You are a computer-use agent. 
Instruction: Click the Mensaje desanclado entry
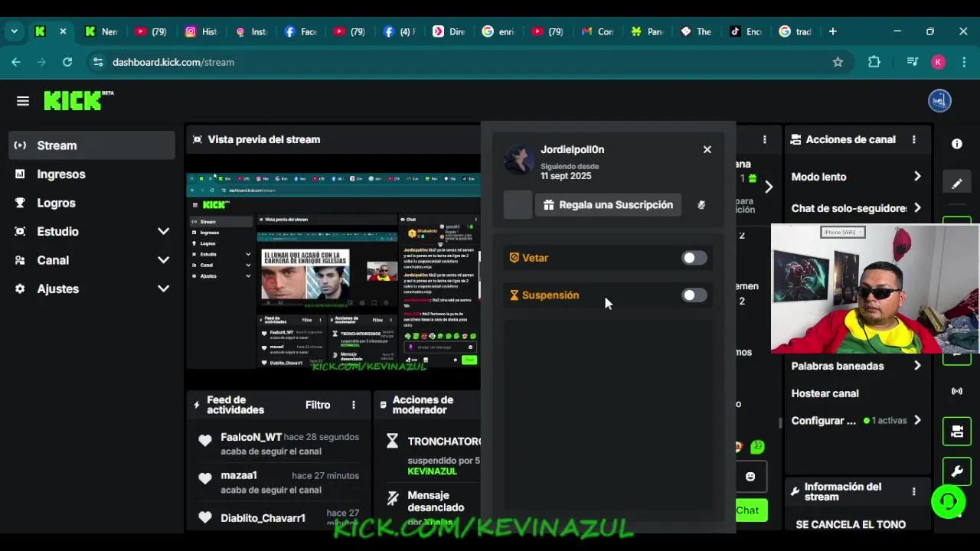pos(434,507)
